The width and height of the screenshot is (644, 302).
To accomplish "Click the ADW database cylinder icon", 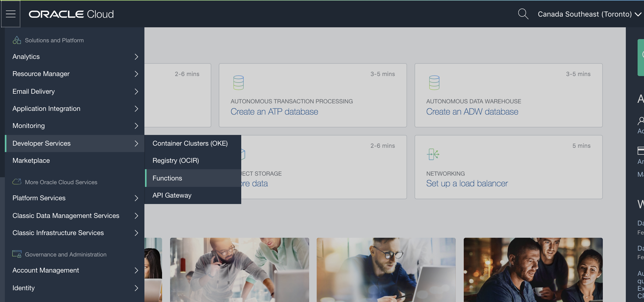I will tap(434, 82).
